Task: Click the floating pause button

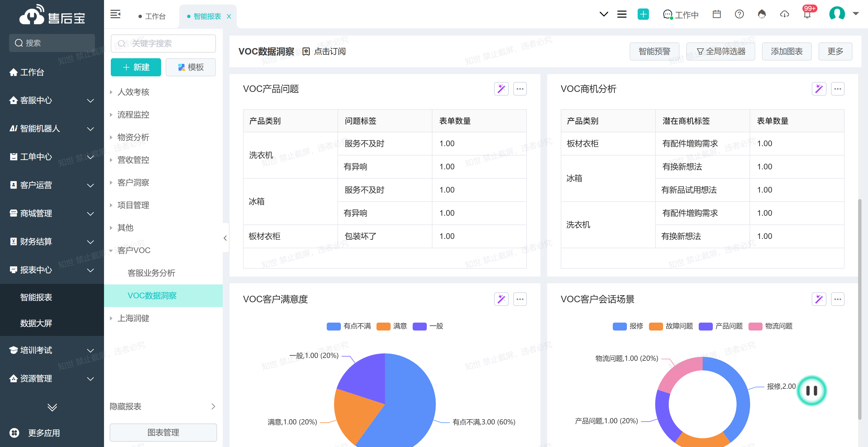Action: click(811, 390)
